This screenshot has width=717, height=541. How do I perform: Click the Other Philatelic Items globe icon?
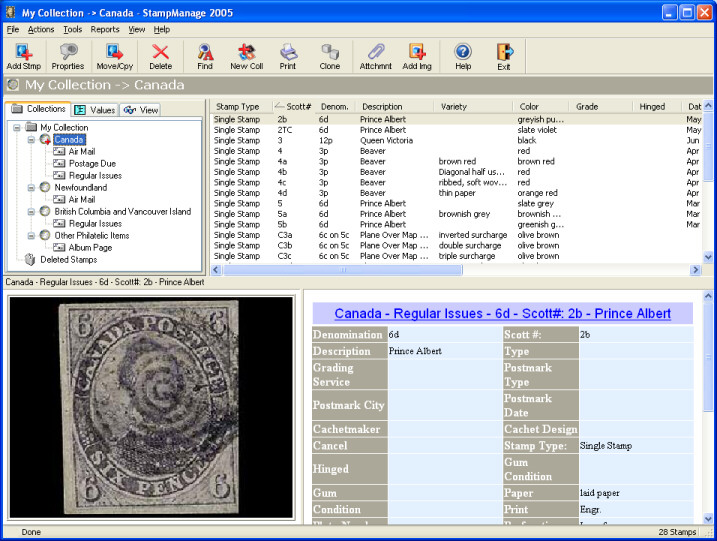tap(45, 235)
